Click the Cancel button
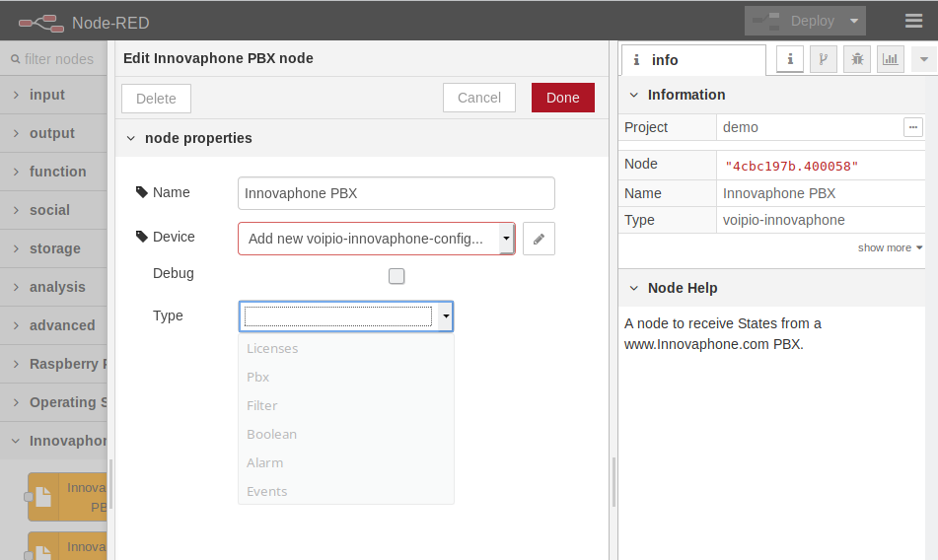The width and height of the screenshot is (938, 560). (479, 98)
